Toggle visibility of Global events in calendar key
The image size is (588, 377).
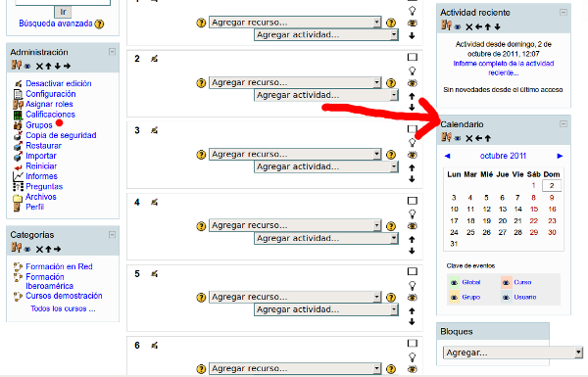pos(454,282)
